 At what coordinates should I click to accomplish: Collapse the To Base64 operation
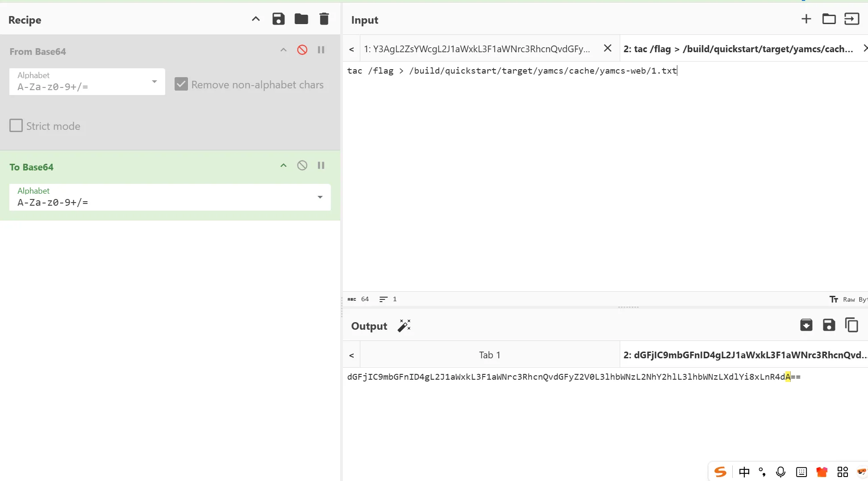(283, 166)
